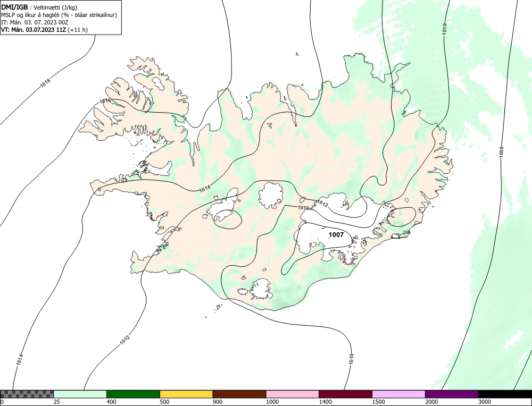Click the '1000' value on the legend scale
The image size is (532, 406).
coord(272,402)
